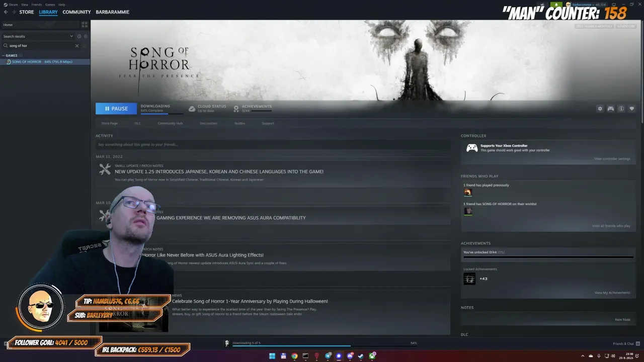The height and width of the screenshot is (362, 644).
Task: Click the Steam logo icon in menu bar
Action: (x=6, y=5)
